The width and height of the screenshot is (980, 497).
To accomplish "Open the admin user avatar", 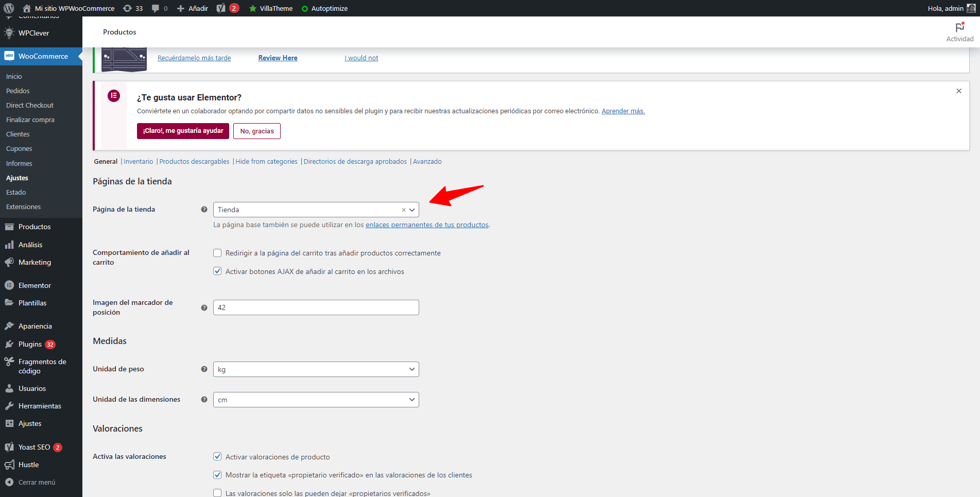I will (x=971, y=8).
